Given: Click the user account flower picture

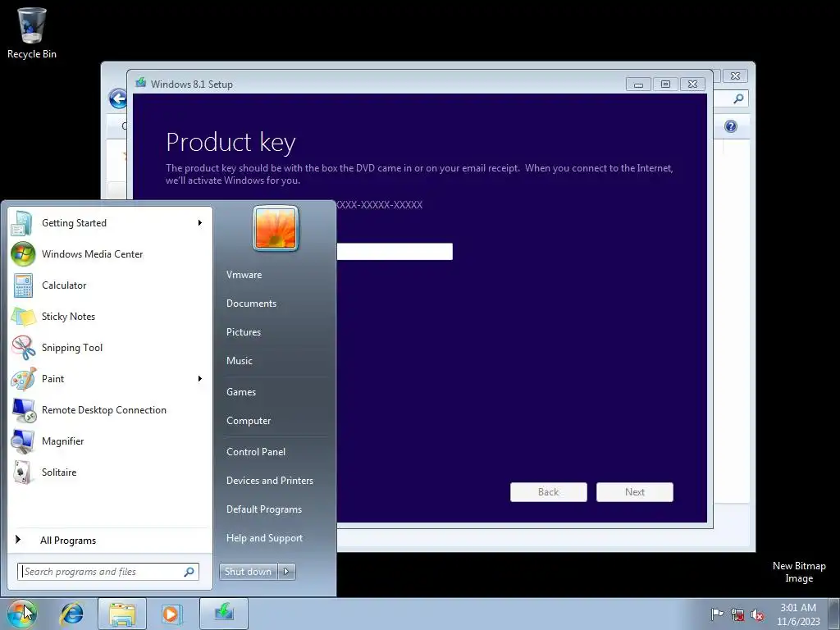Looking at the screenshot, I should (x=276, y=228).
